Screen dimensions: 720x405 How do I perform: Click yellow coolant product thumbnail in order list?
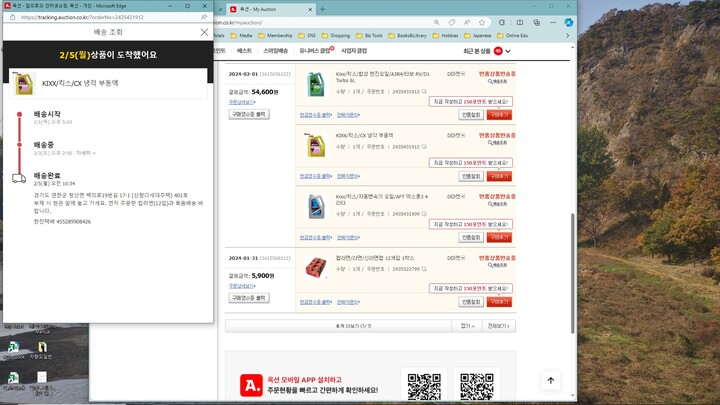[x=316, y=145]
